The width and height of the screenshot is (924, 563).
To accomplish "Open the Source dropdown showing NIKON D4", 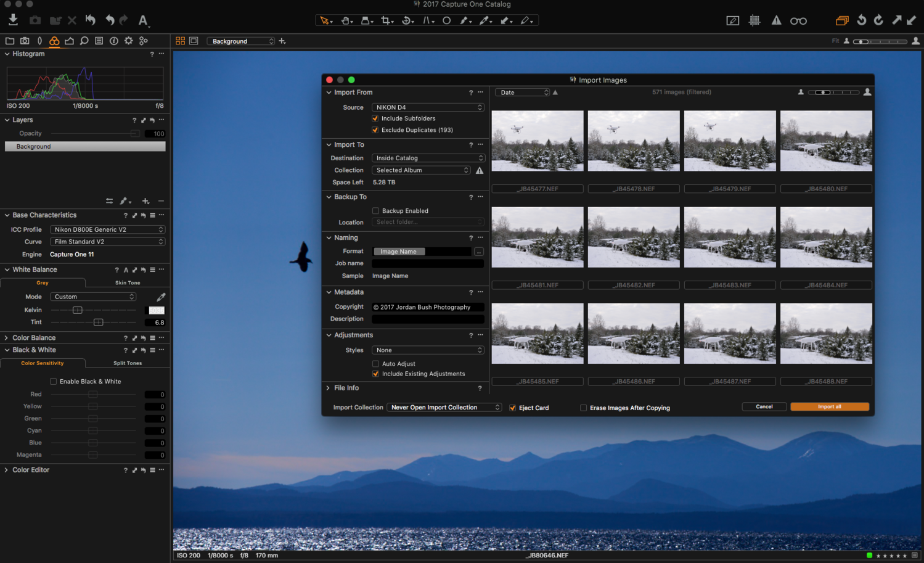I will pyautogui.click(x=428, y=107).
